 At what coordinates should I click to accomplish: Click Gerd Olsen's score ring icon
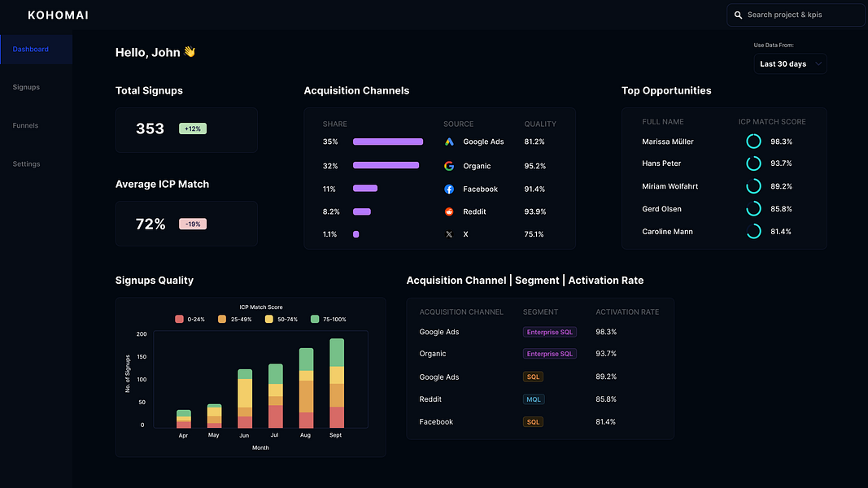[753, 208]
